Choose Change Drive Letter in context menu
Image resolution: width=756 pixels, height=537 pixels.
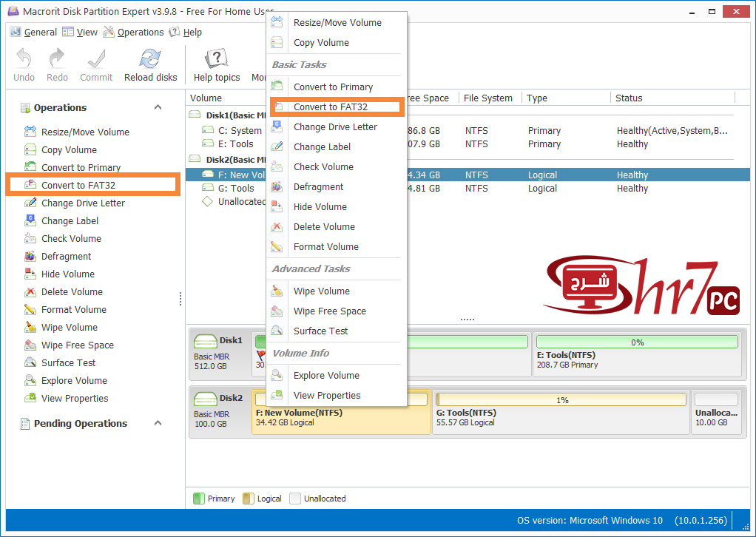[x=337, y=126]
